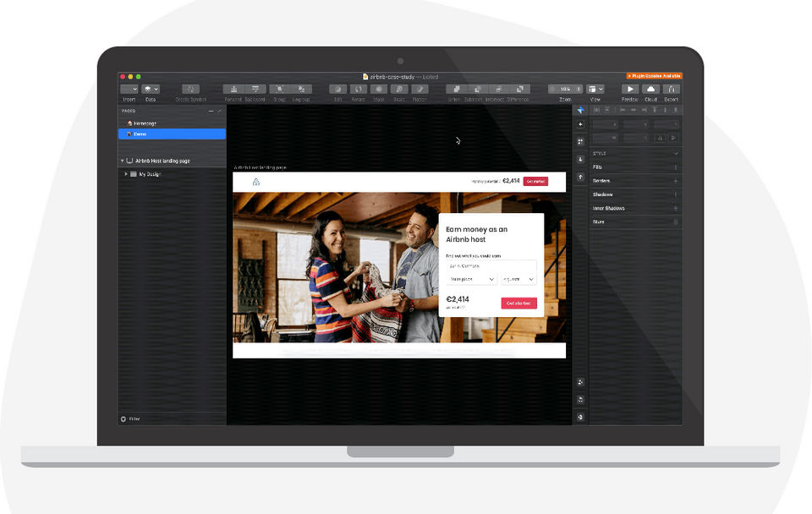Viewport: 812px width, 514px height.
Task: Click the Edit toolbar icon
Action: point(337,89)
